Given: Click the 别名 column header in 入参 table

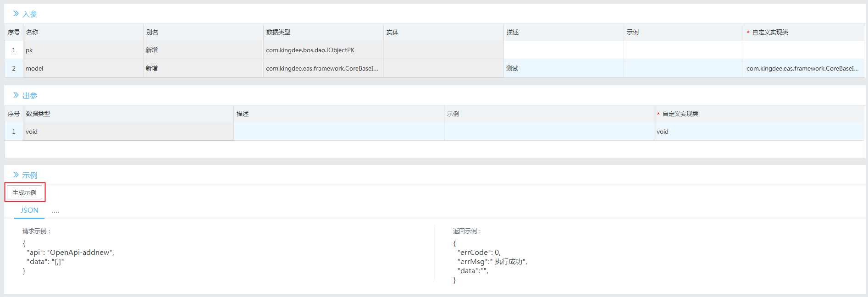Looking at the screenshot, I should [152, 32].
